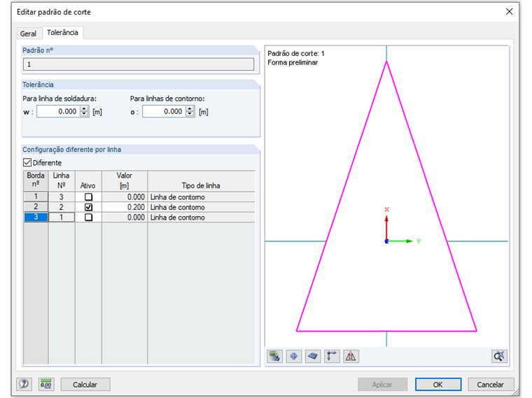Increase the contour line tolerance o value

pos(190,108)
